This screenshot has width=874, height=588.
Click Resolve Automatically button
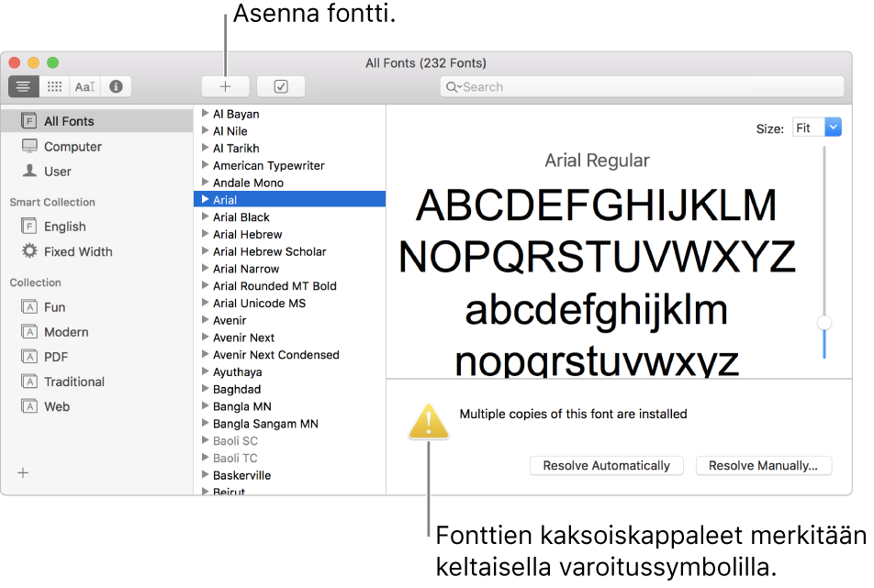tap(607, 465)
